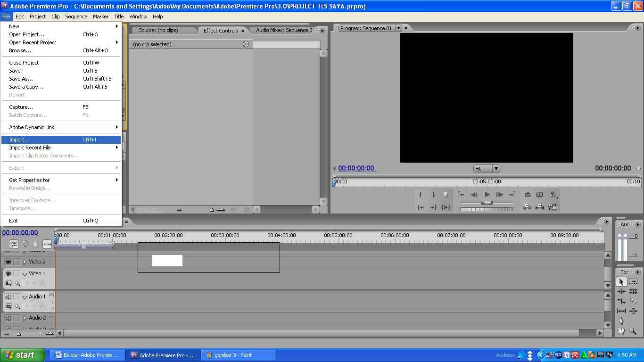Image resolution: width=644 pixels, height=362 pixels.
Task: Expand the Video 2 track
Action: [x=25, y=262]
